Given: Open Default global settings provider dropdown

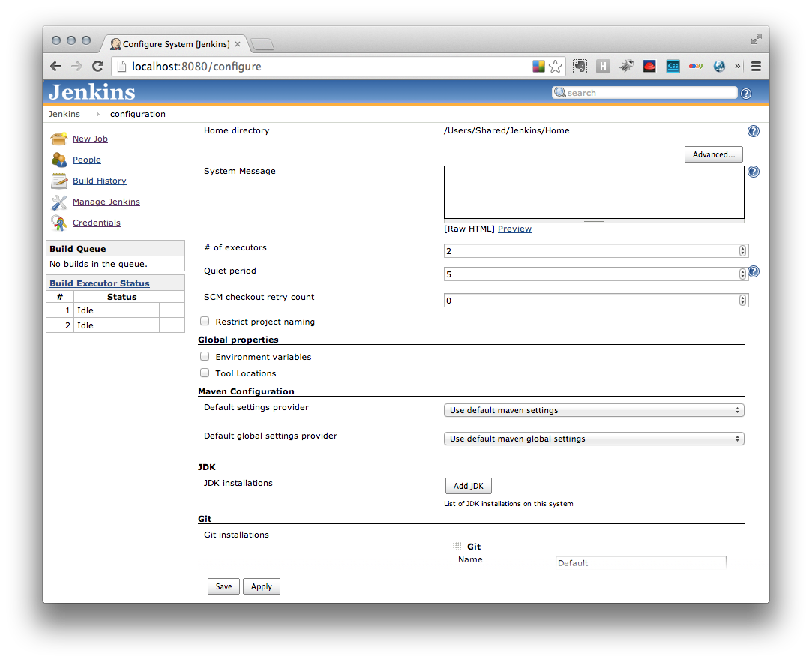Looking at the screenshot, I should pos(594,439).
